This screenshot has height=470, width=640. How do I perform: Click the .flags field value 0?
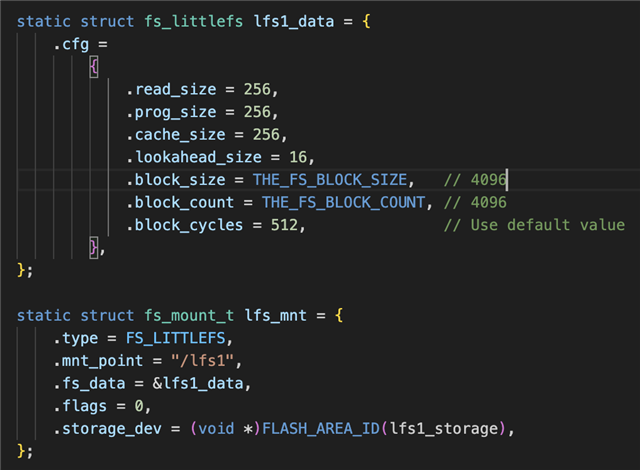(x=139, y=406)
